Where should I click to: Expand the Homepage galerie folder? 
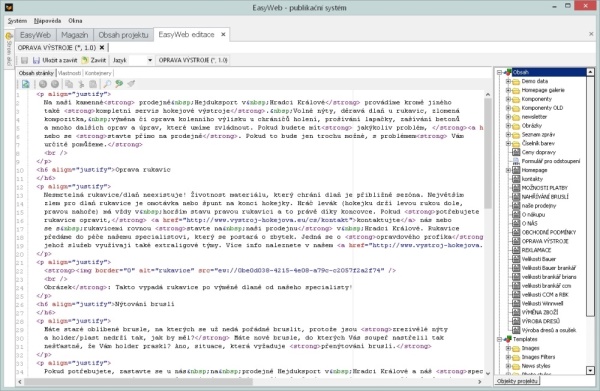click(508, 90)
